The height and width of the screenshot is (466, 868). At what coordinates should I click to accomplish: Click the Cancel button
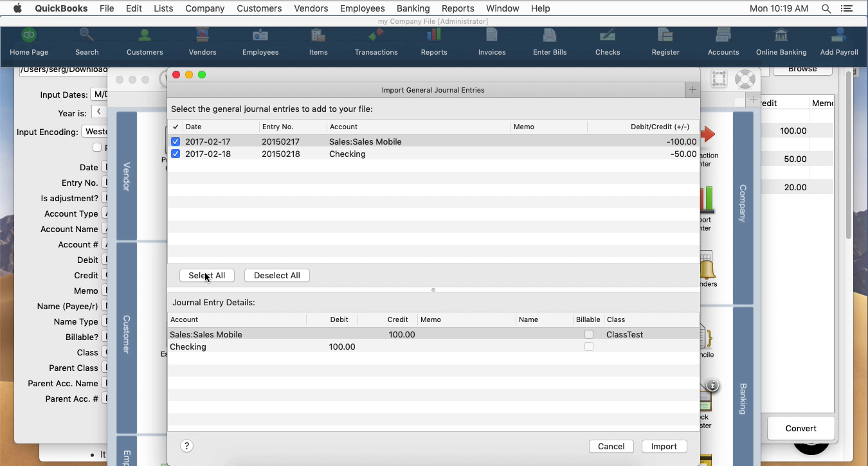tap(611, 446)
